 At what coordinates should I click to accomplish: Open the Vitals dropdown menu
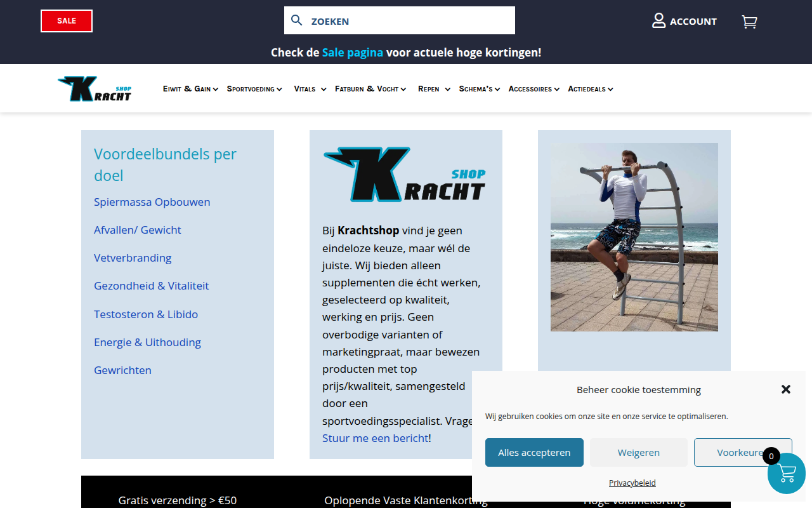[310, 89]
